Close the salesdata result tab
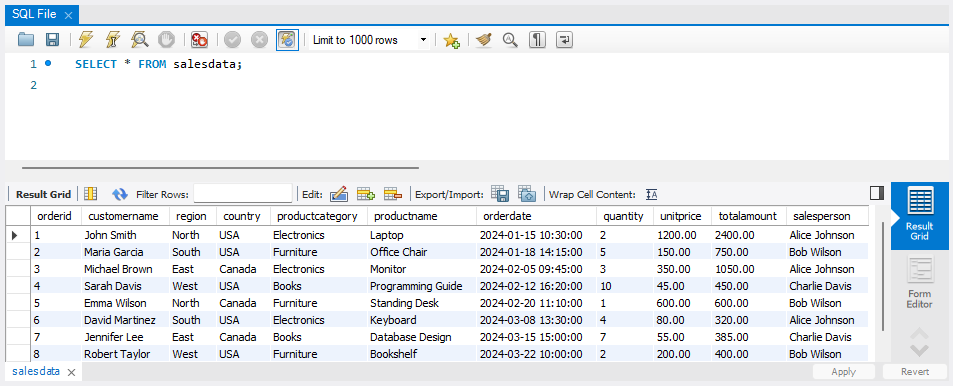 [71, 372]
